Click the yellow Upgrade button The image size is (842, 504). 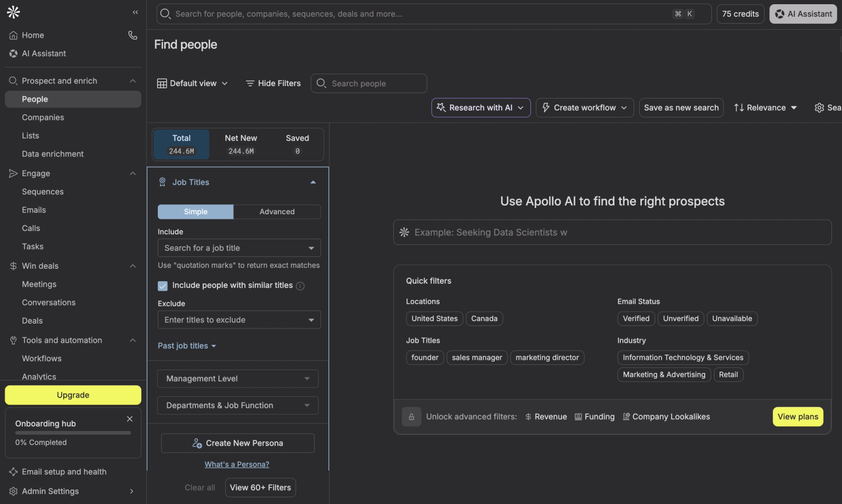click(73, 395)
